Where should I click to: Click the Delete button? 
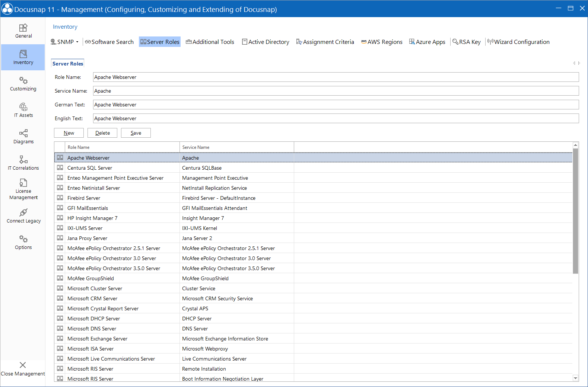click(102, 133)
